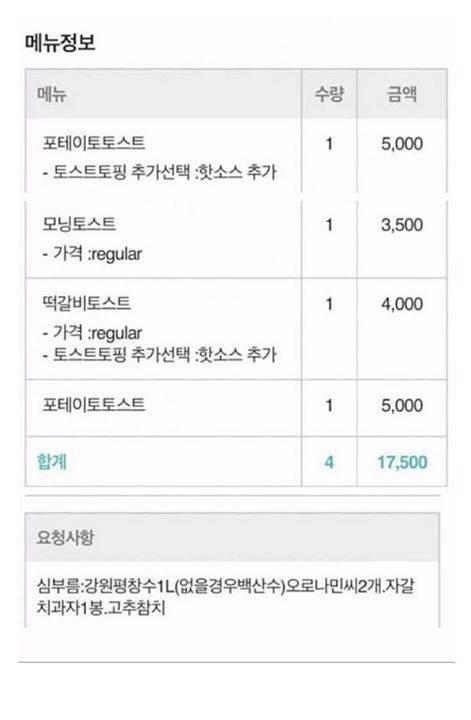
Task: Click the 요청사항 section header
Action: pyautogui.click(x=65, y=537)
